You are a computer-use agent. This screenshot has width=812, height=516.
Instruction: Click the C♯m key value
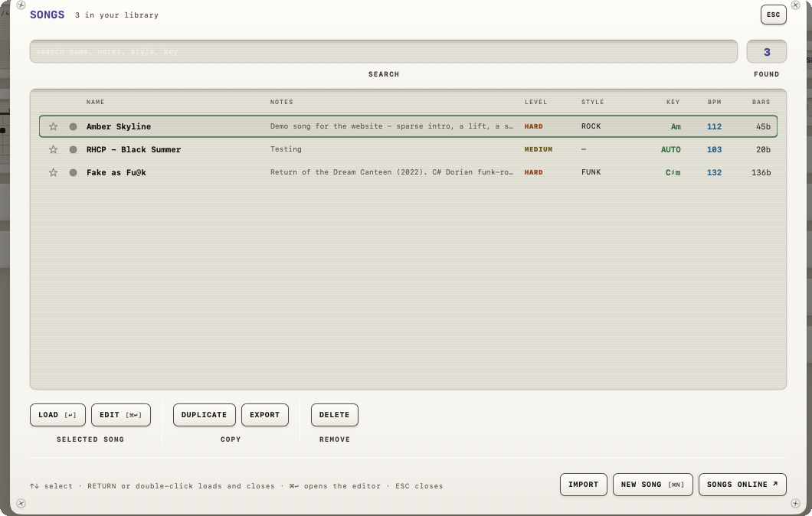[x=673, y=172]
